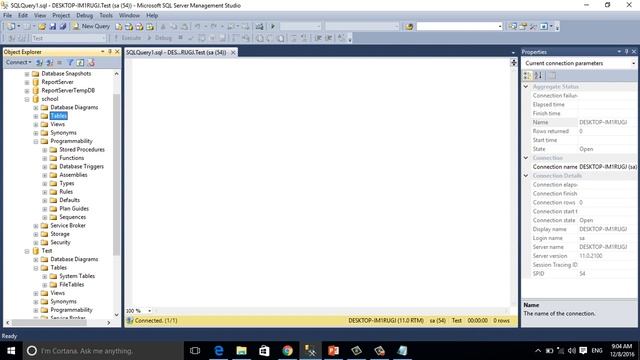Expand the ReportServer database node
The height and width of the screenshot is (360, 640).
coord(27,82)
